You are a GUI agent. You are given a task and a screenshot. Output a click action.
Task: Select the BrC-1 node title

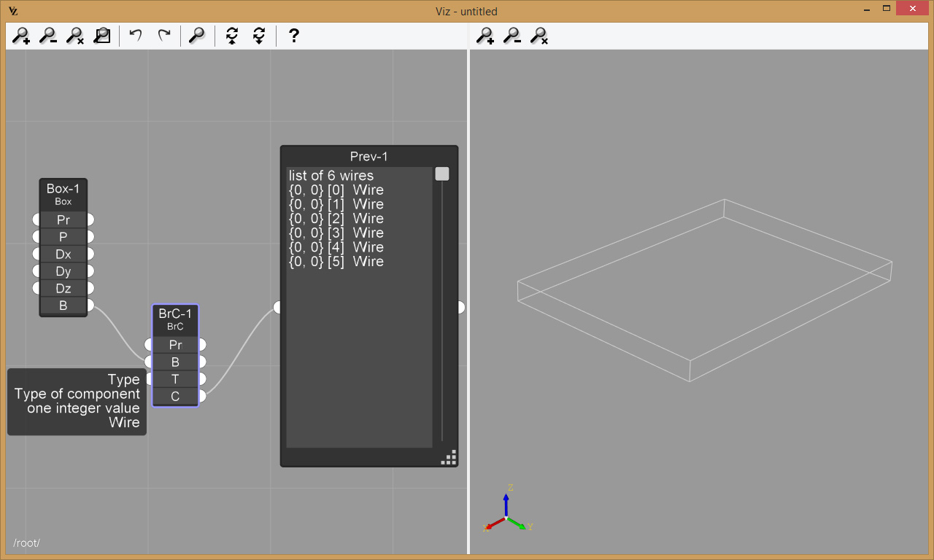point(175,319)
